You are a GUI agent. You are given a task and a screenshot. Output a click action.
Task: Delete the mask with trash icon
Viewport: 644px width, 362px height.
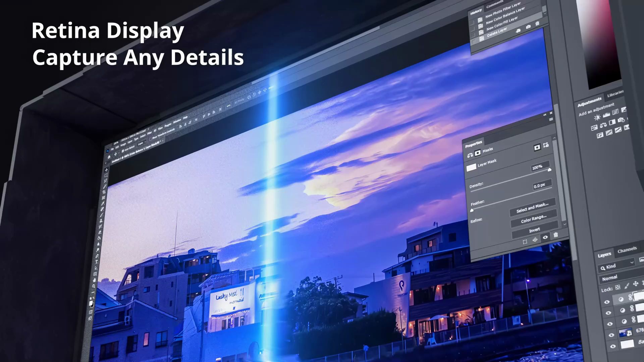click(x=556, y=235)
